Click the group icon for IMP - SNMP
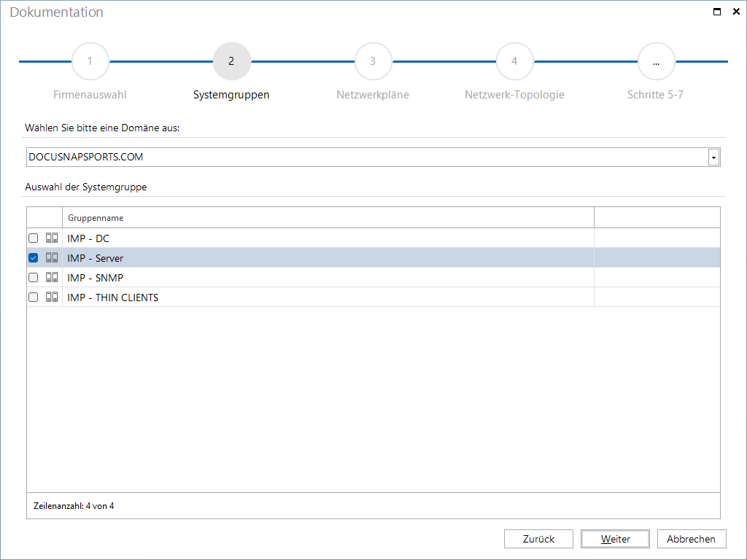 tap(52, 277)
